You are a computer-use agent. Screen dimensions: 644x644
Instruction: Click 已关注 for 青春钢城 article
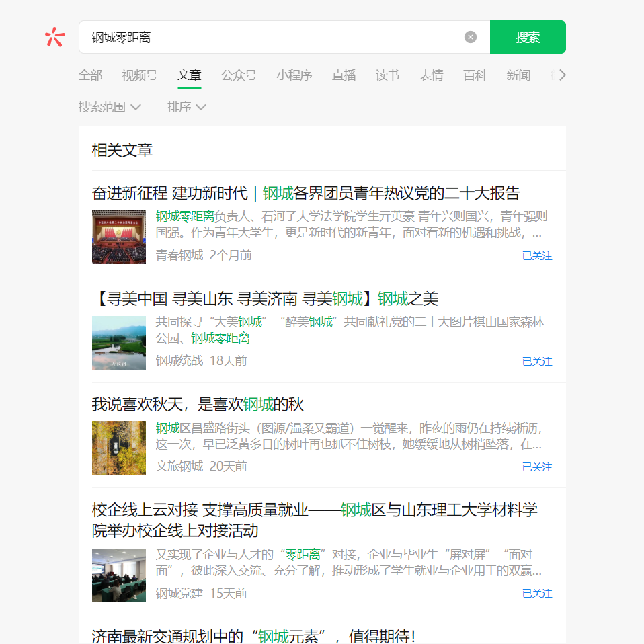point(537,256)
